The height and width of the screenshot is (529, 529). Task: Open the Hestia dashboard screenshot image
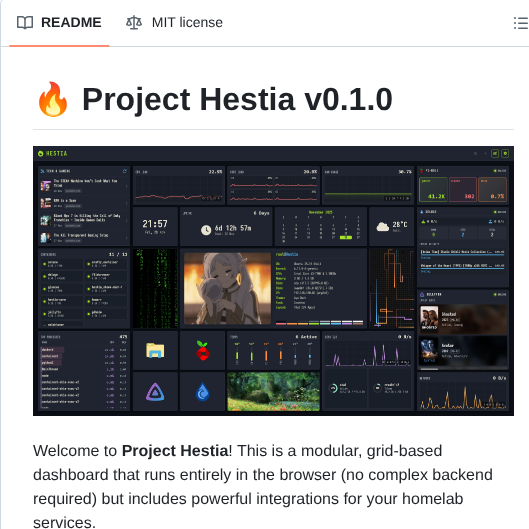pos(273,281)
